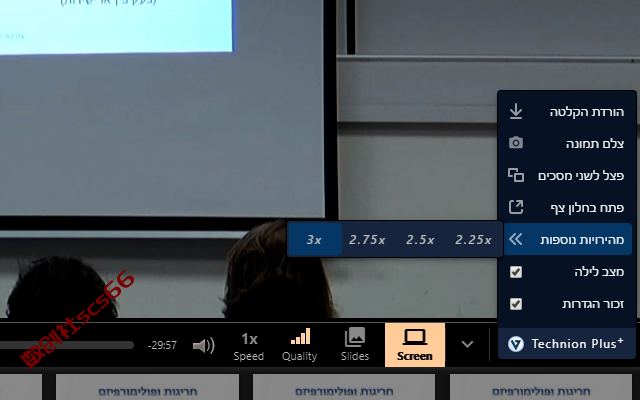
Task: Toggle the זכור הגדרות remember settings checkbox
Action: pos(516,304)
